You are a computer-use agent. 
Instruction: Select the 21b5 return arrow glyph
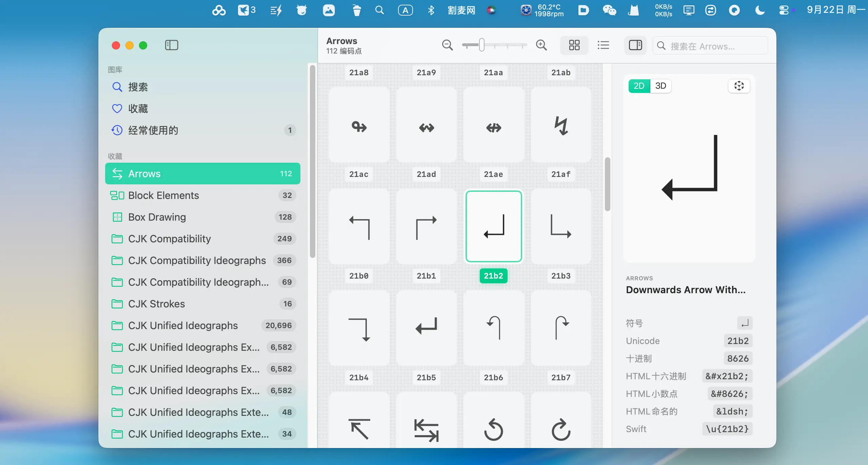point(426,327)
